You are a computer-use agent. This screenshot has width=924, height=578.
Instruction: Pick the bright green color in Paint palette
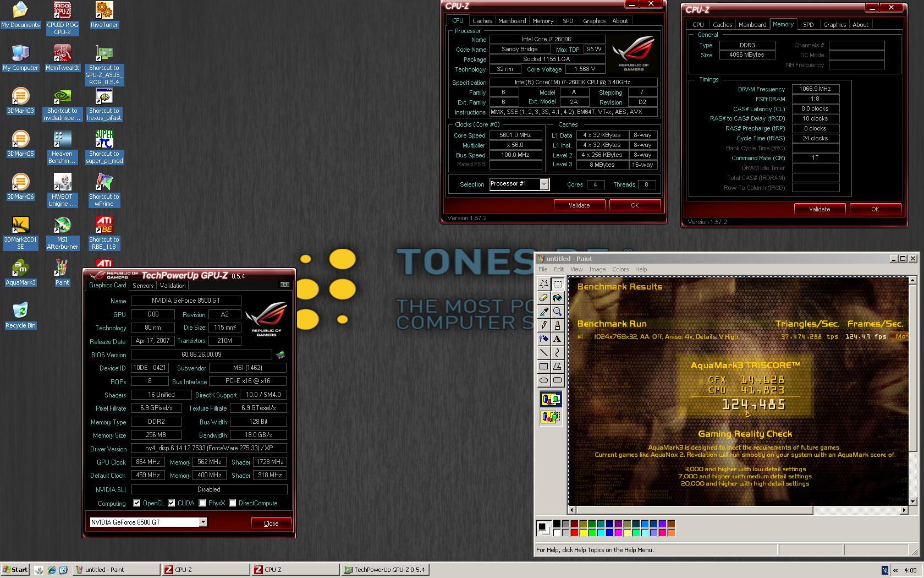592,532
